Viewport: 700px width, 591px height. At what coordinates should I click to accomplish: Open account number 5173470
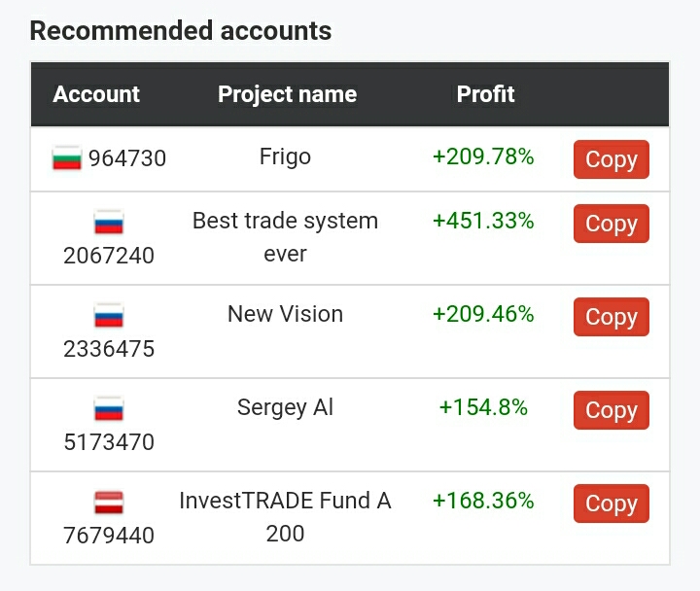click(109, 442)
